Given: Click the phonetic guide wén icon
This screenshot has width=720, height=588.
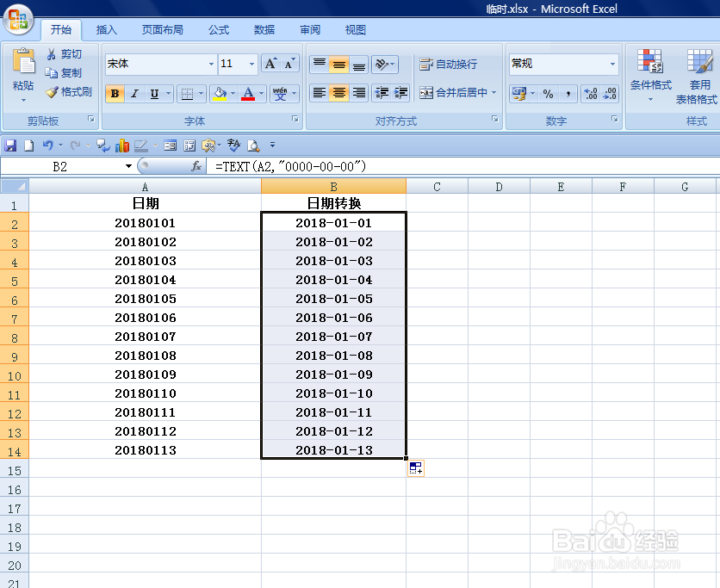Looking at the screenshot, I should [x=280, y=94].
